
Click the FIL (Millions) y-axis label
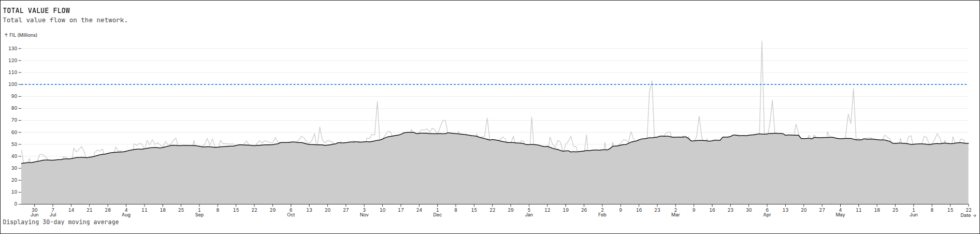(21, 35)
